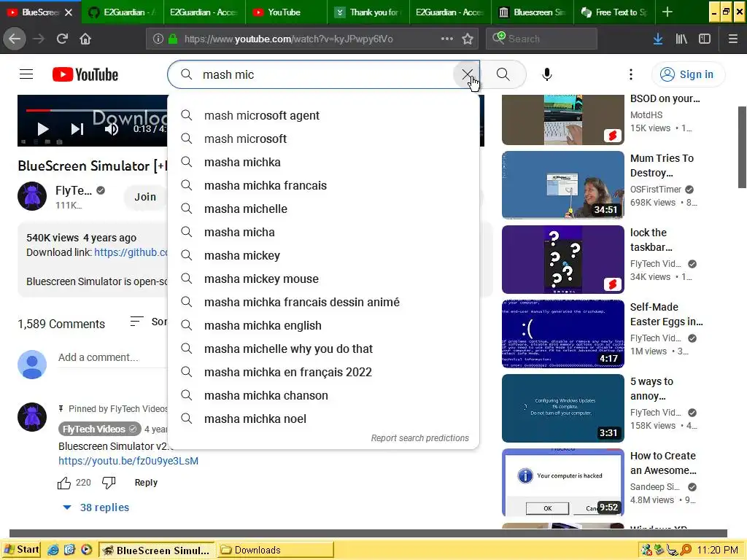Click the Firefox Search input field

coord(542,39)
